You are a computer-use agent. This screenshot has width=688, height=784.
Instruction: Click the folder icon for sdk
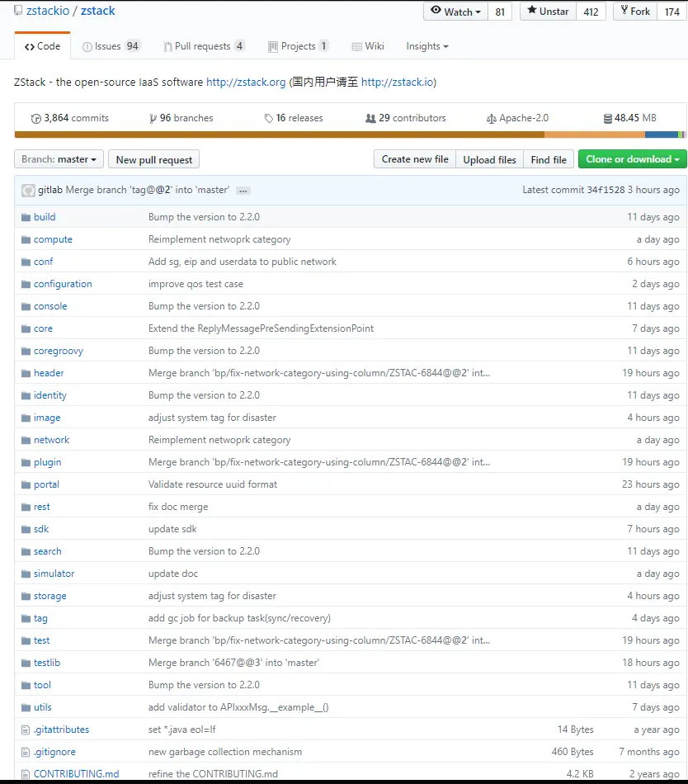[26, 529]
